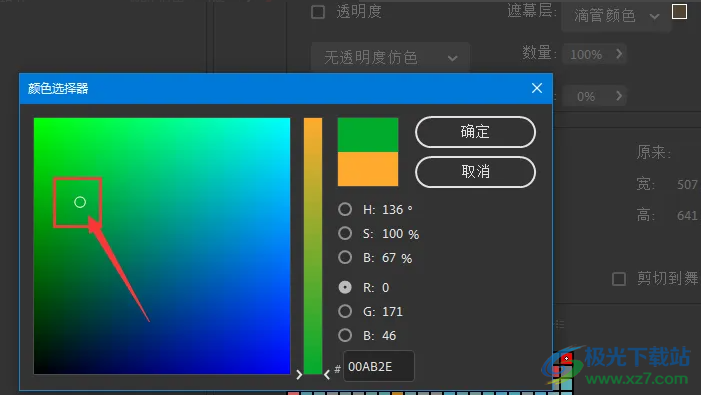Click the width value 507

pos(687,185)
